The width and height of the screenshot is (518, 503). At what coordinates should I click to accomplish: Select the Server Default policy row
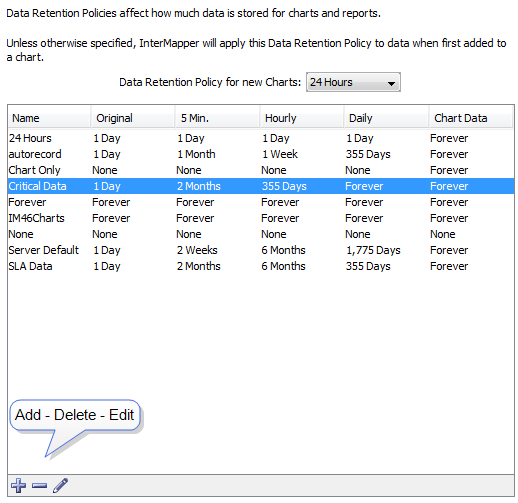tap(261, 250)
